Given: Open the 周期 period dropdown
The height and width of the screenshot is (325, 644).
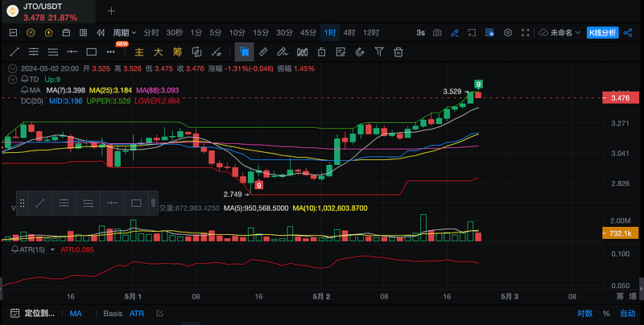Looking at the screenshot, I should [x=125, y=33].
